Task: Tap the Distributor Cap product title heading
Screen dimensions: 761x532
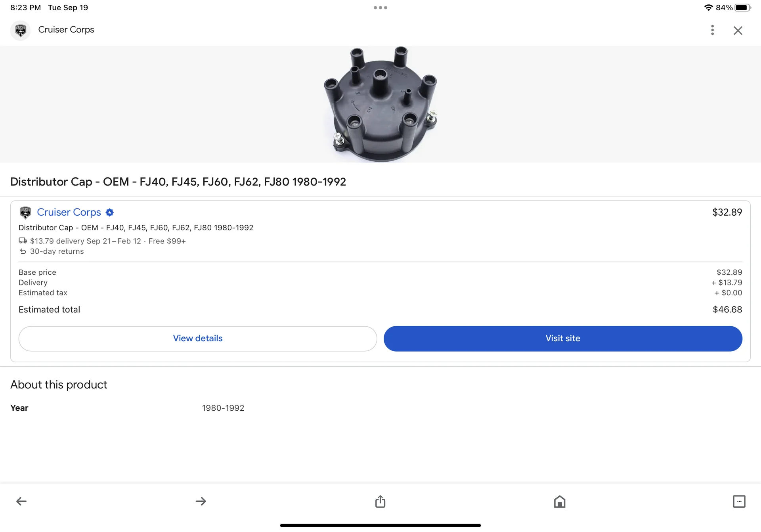Action: 178,182
